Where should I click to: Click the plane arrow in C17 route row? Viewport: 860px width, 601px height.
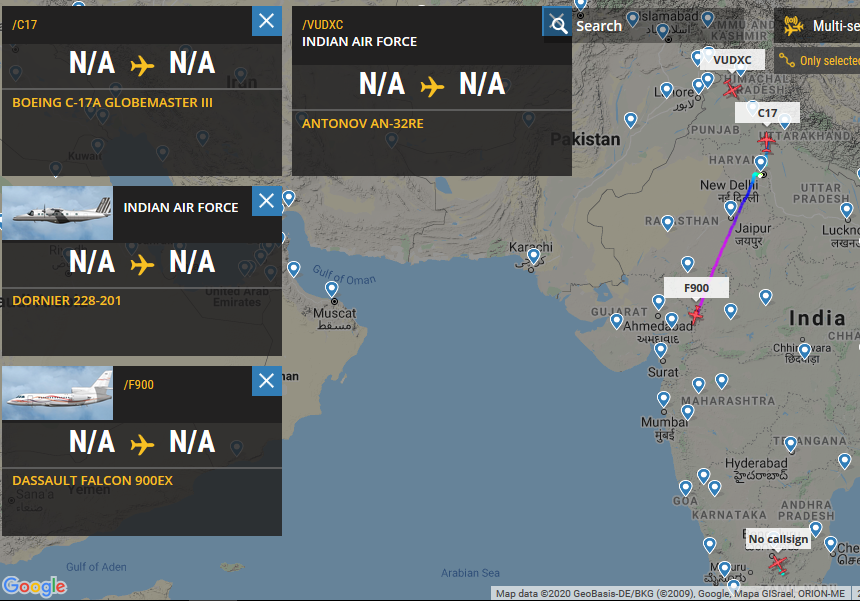[143, 66]
